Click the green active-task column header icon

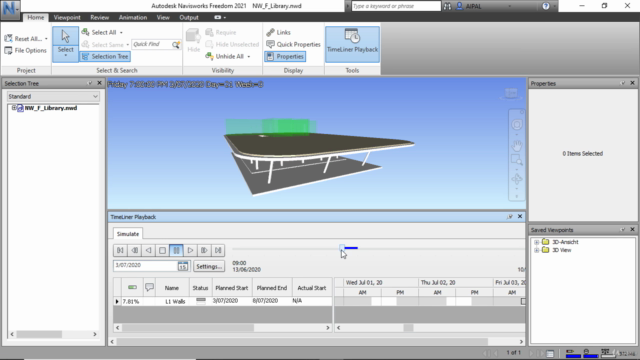click(x=132, y=287)
